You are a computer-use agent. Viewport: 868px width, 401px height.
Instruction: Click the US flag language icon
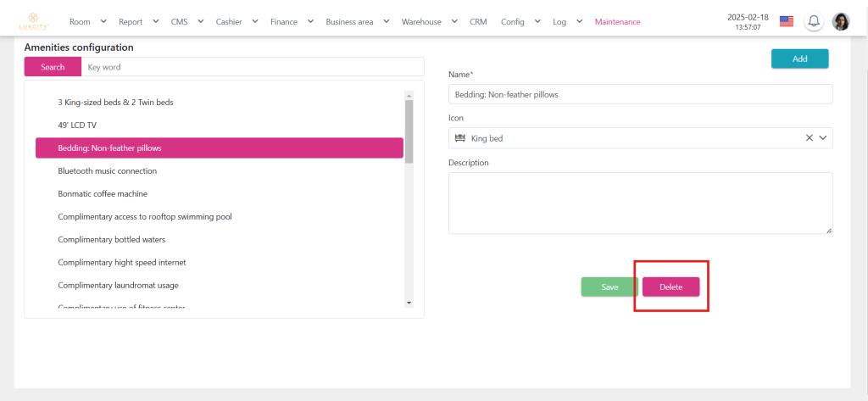[x=787, y=22]
